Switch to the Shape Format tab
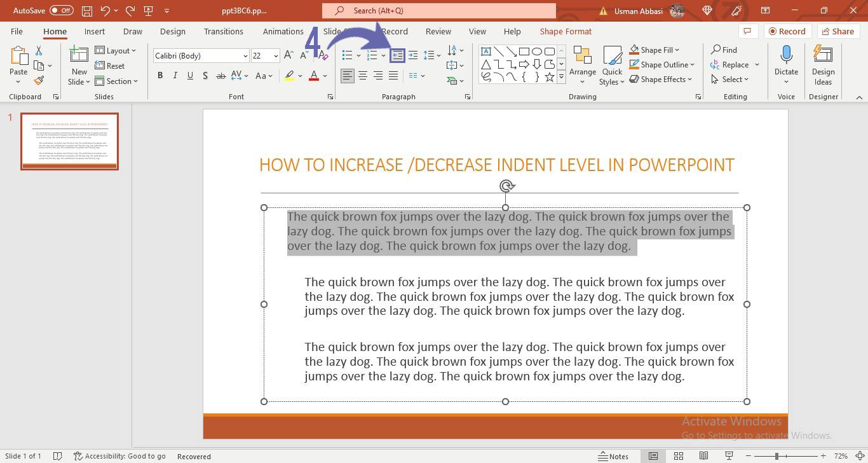This screenshot has height=463, width=868. tap(566, 31)
